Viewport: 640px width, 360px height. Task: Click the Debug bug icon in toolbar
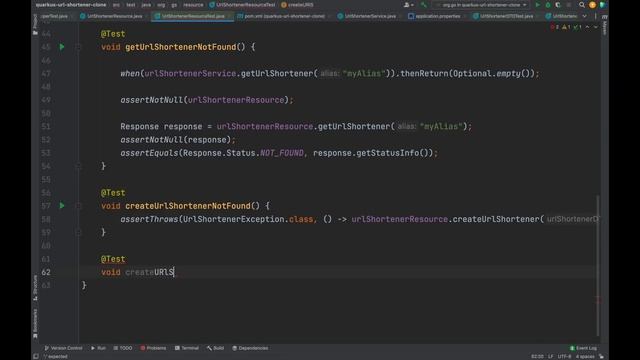click(x=548, y=5)
